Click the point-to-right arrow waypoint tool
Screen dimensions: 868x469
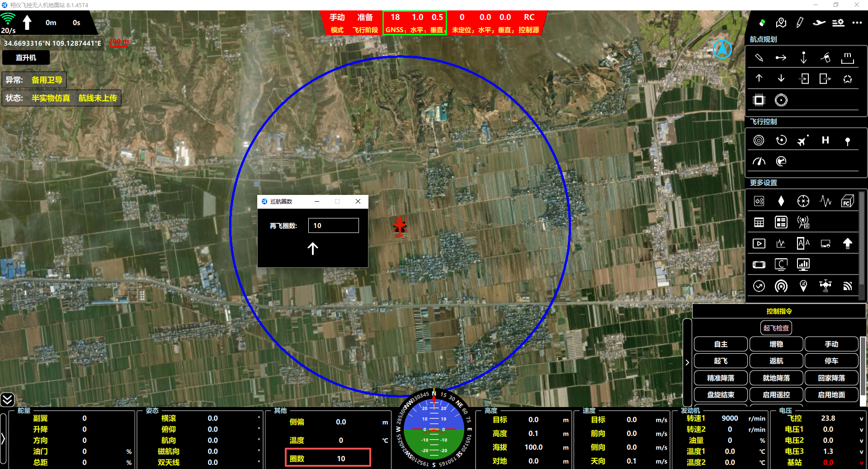tap(781, 57)
